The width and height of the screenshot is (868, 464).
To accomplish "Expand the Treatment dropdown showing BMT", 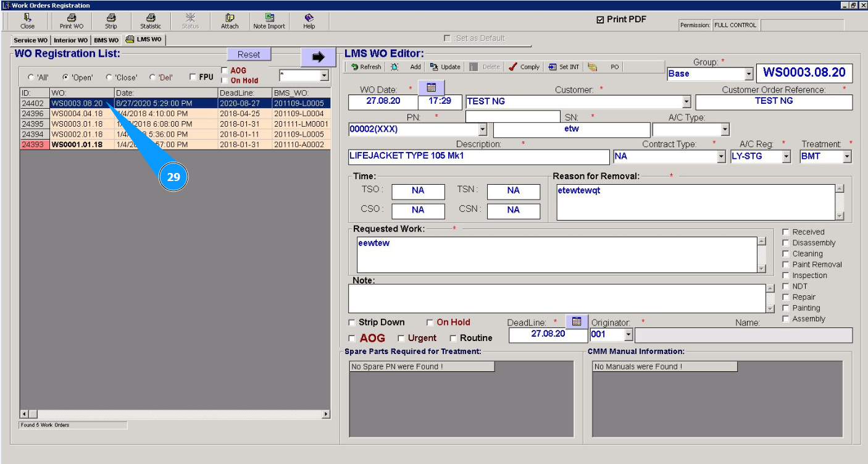I will coord(846,157).
